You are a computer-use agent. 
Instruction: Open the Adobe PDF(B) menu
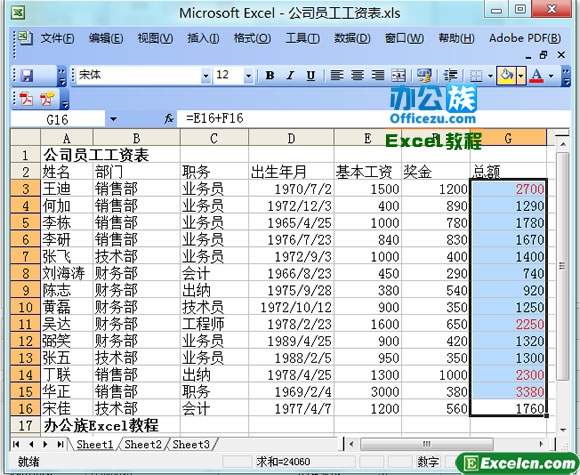pos(525,38)
